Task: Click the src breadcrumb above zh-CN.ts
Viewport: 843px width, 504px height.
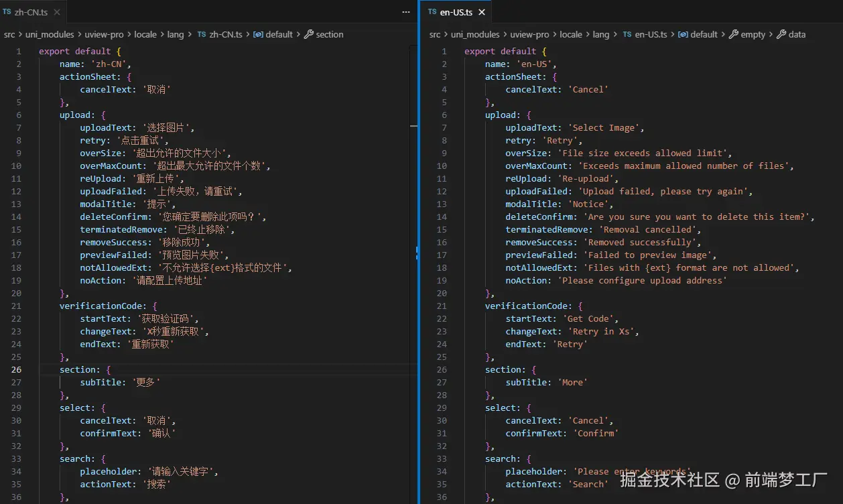Action: [x=9, y=34]
